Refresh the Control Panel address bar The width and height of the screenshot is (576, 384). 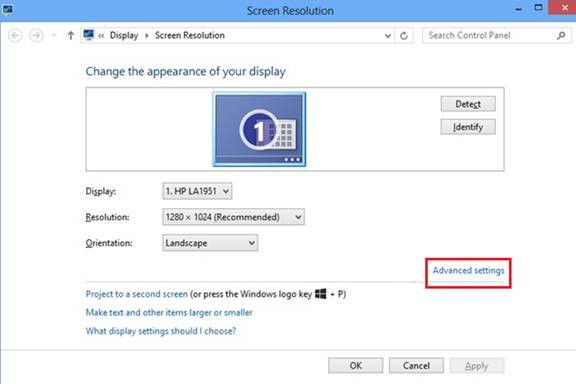tap(404, 36)
